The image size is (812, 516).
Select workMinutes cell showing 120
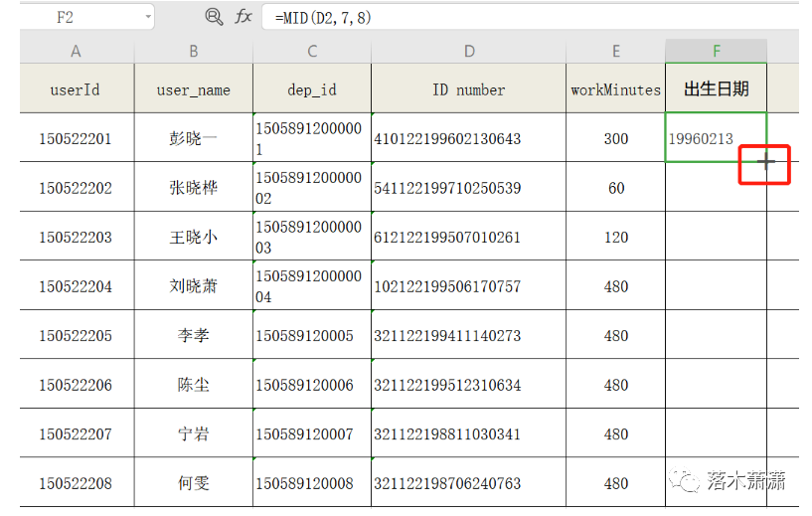point(616,237)
